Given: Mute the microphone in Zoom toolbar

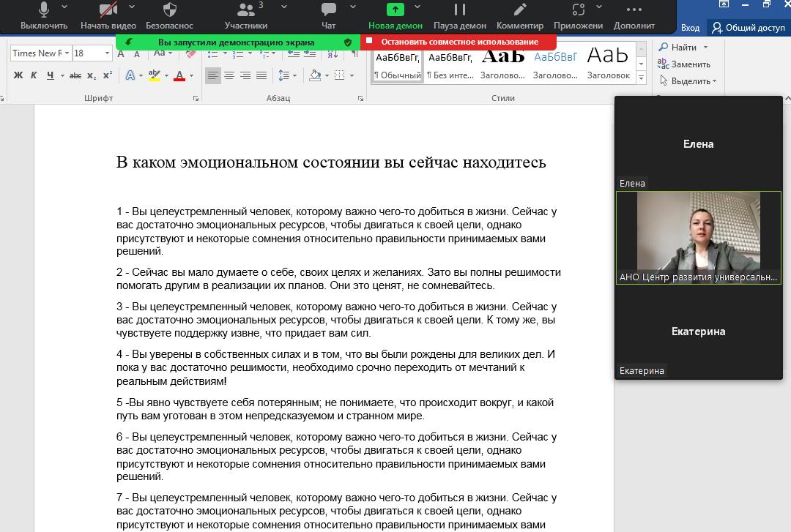Looking at the screenshot, I should pyautogui.click(x=43, y=16).
